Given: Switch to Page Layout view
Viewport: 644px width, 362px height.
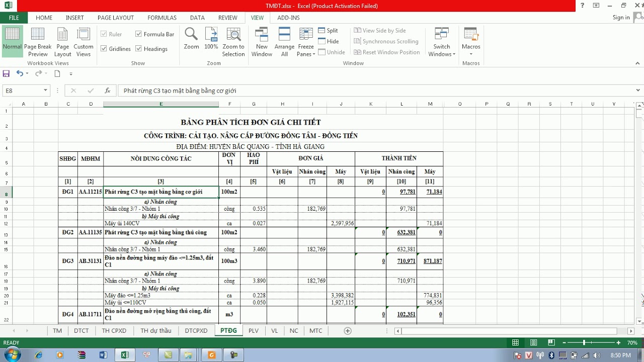Looking at the screenshot, I should click(x=62, y=42).
